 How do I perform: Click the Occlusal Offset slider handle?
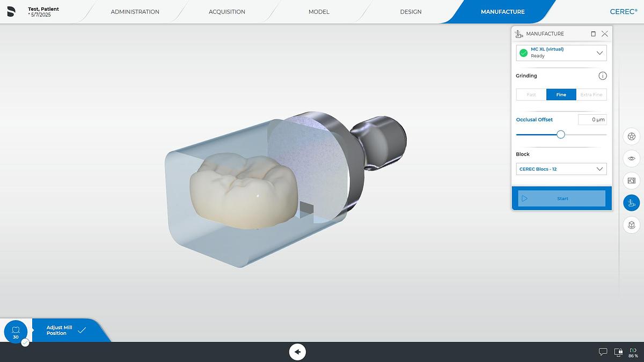pos(561,135)
